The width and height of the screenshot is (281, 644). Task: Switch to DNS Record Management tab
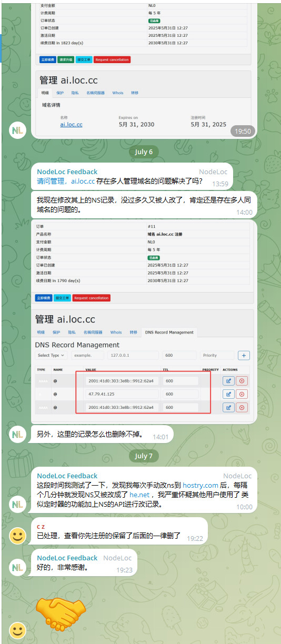[x=169, y=332]
